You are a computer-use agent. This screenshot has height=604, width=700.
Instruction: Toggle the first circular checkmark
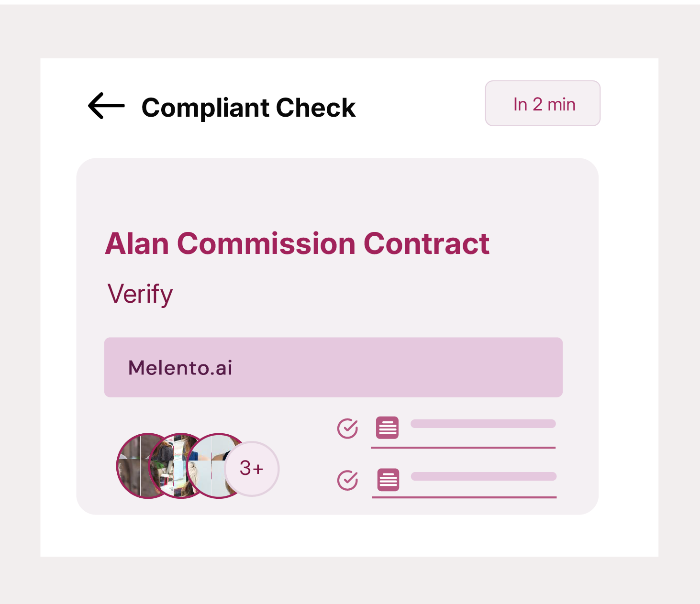point(347,428)
